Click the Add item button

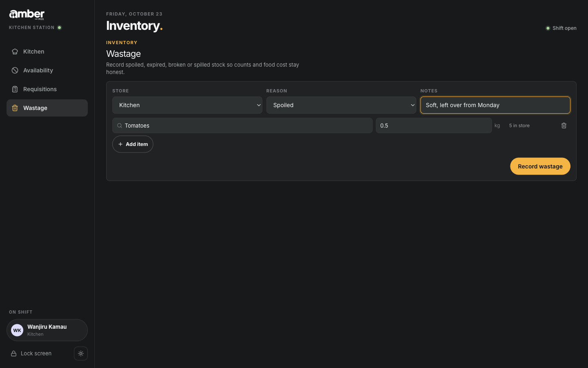133,144
